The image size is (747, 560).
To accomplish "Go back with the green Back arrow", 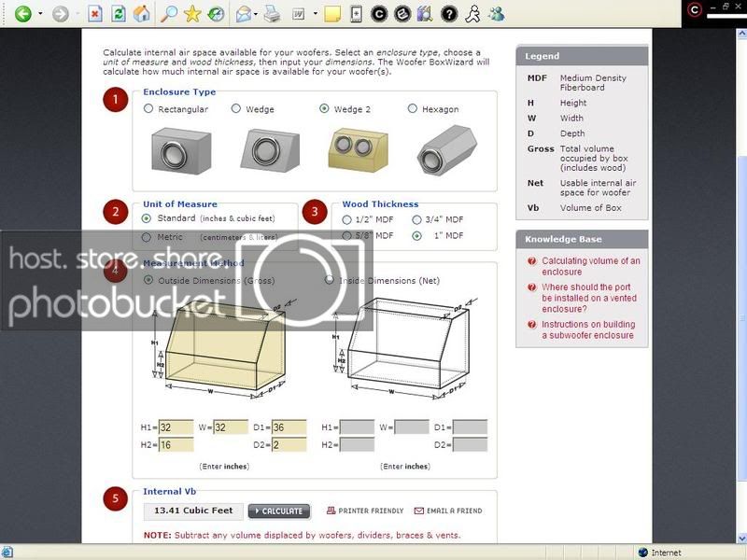I will pos(22,14).
